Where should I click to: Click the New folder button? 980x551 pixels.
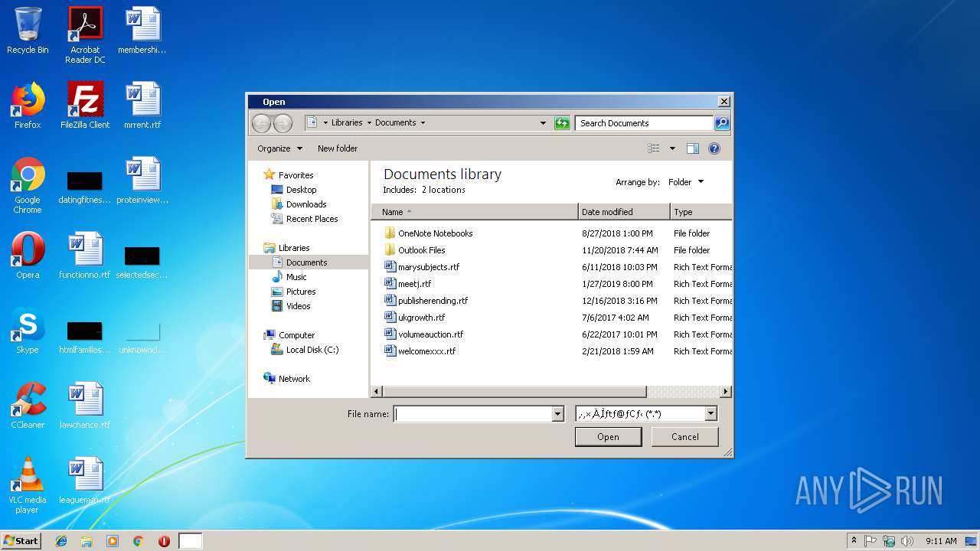338,148
